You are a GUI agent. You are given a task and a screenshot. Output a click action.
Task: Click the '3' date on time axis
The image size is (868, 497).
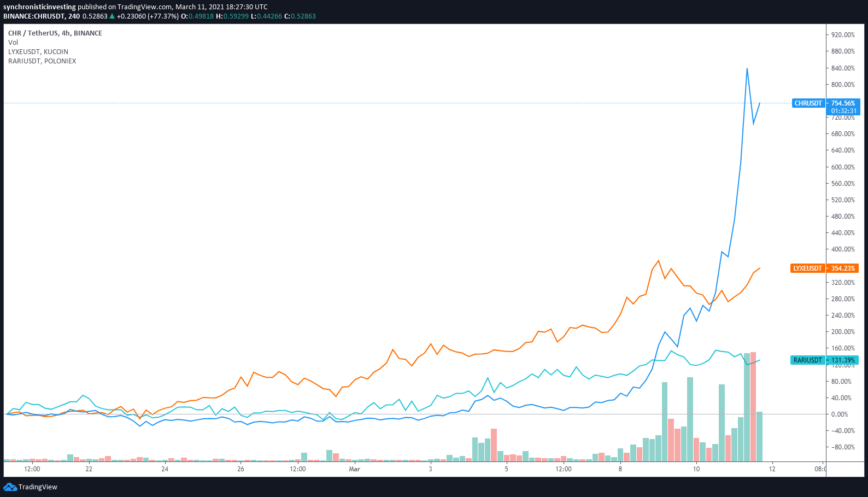point(431,469)
